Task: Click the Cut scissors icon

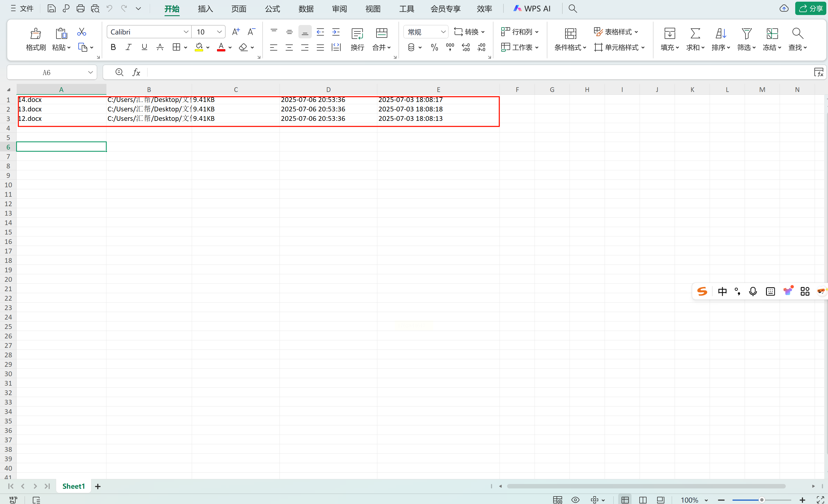Action: tap(82, 32)
